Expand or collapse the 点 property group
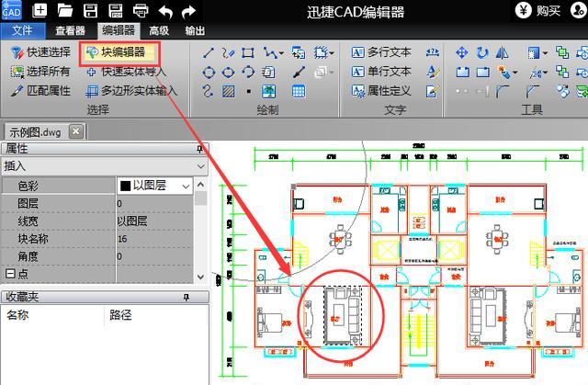Image resolution: width=588 pixels, height=385 pixels. 10,274
